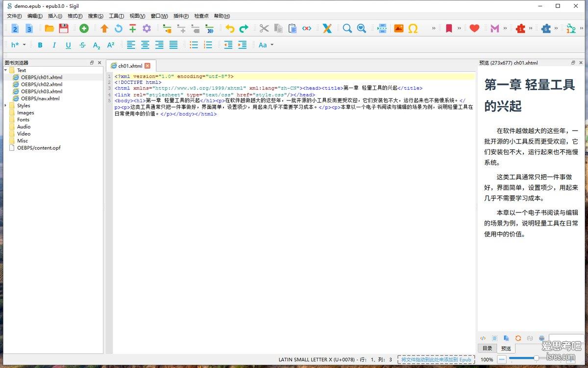Click the Images folder in book browser
Screen dimensions: 588x368
[25, 113]
